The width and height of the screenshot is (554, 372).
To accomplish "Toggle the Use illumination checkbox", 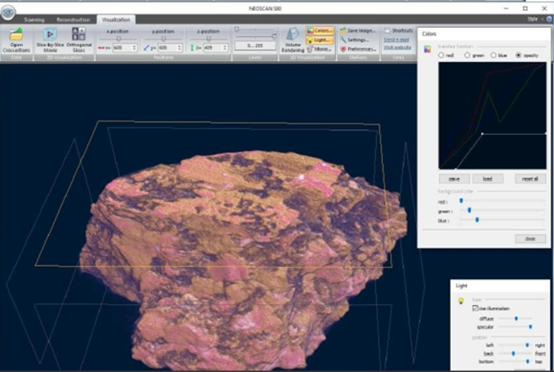I will pyautogui.click(x=475, y=308).
